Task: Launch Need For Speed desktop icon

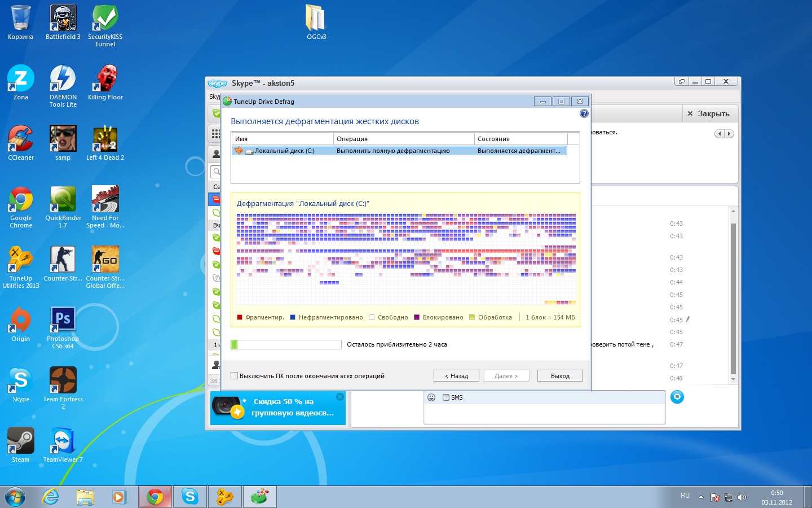Action: pos(105,207)
